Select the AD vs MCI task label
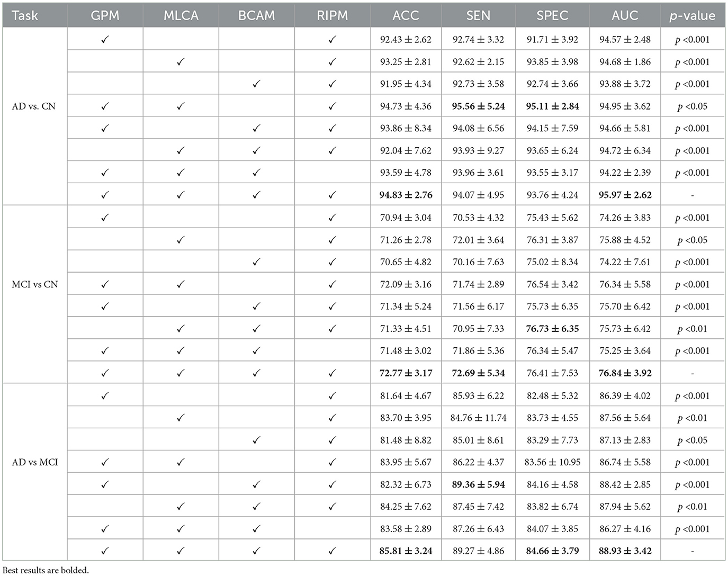 [x=35, y=462]
